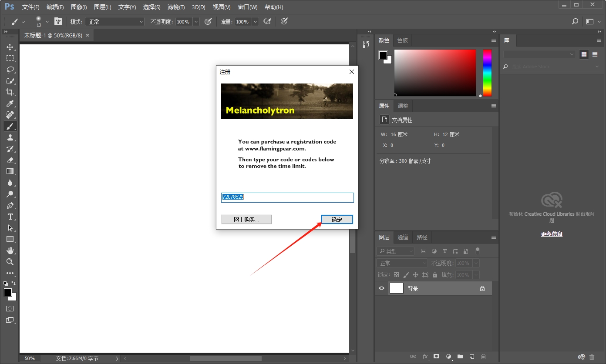Screen dimensions: 606x364
Task: Select the Move tool
Action: click(10, 47)
